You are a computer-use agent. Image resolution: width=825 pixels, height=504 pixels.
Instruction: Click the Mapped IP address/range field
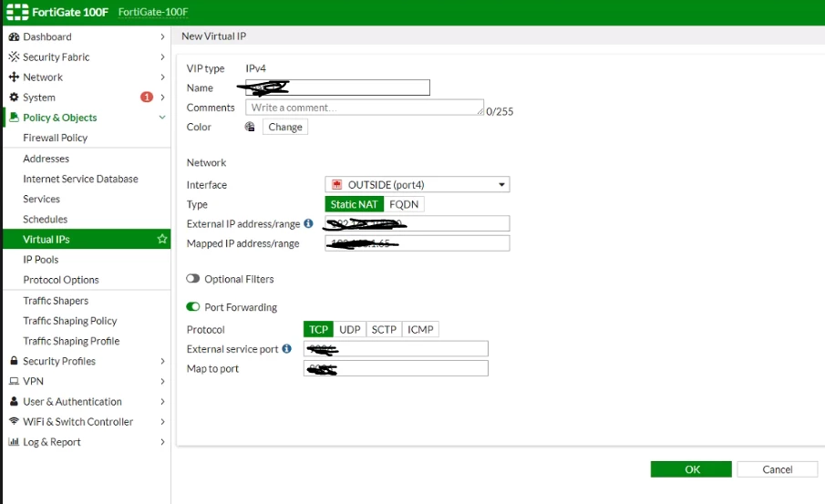pos(418,243)
